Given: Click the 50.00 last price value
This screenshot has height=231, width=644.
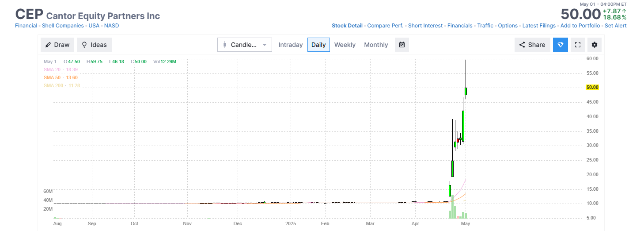Looking at the screenshot, I should 580,14.
